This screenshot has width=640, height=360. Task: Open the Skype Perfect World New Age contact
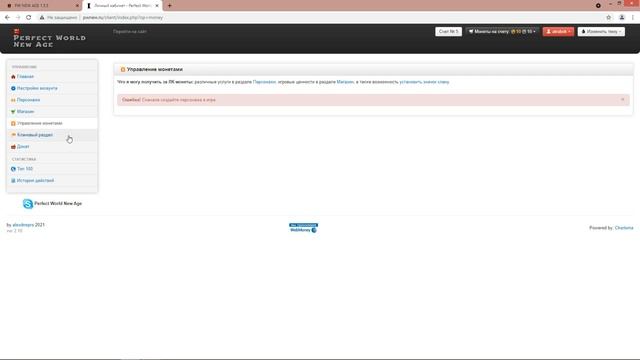[x=52, y=203]
